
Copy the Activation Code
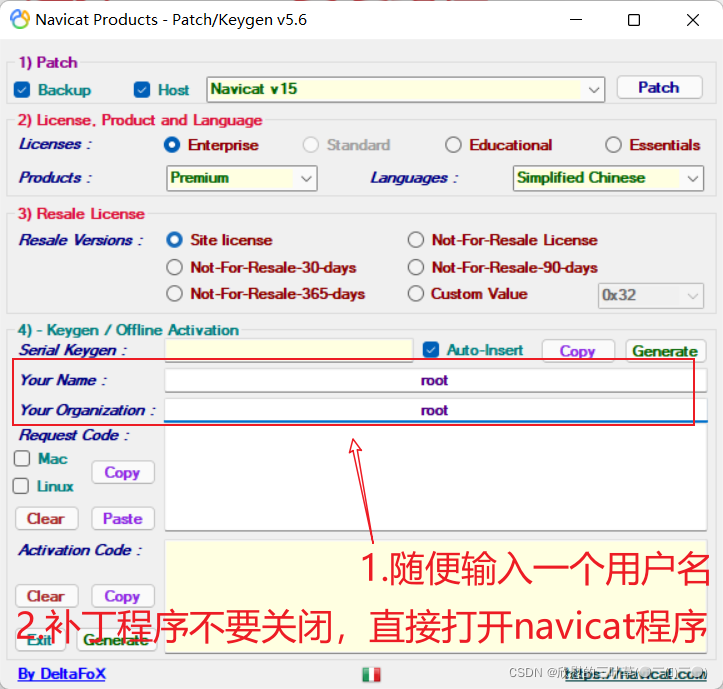pyautogui.click(x=123, y=596)
